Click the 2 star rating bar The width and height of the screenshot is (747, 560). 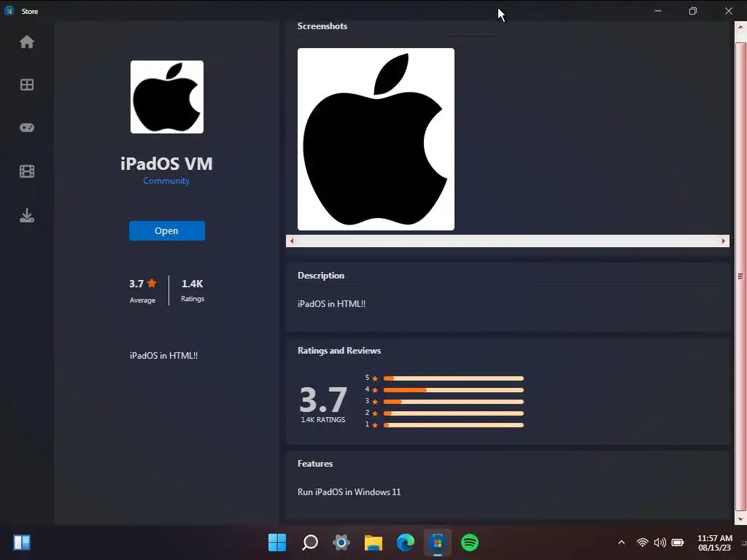(454, 413)
